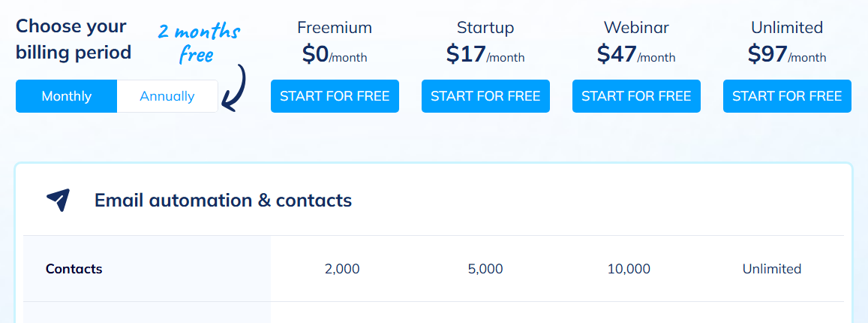Switch billing period to Annually
Screen dimensions: 868x323
pos(167,96)
